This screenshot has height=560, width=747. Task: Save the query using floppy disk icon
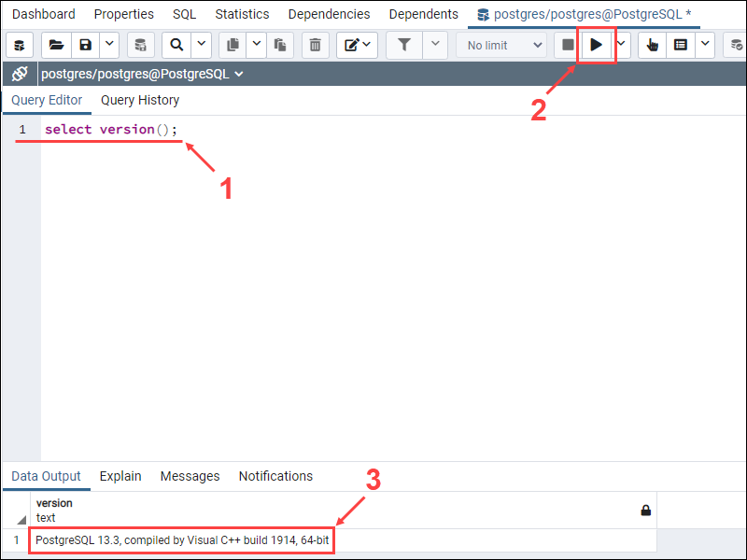click(x=86, y=45)
